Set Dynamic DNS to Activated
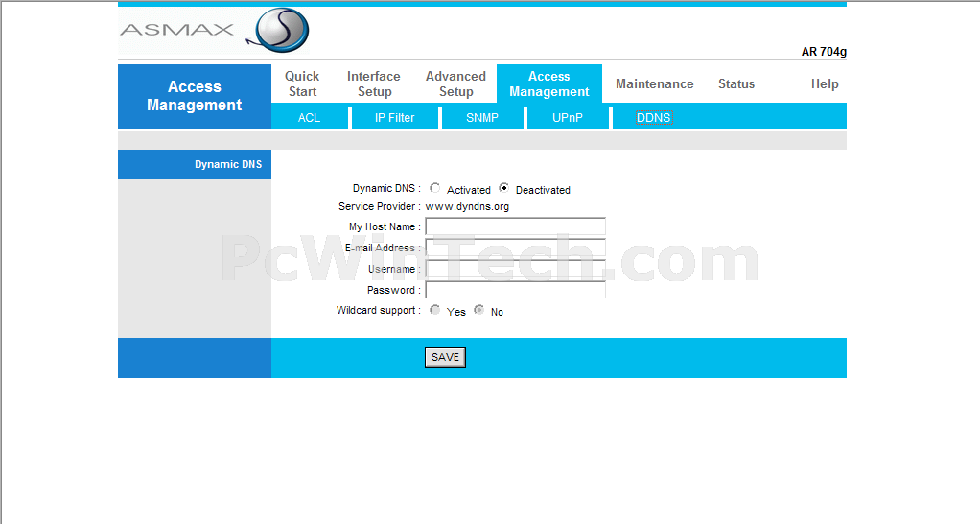This screenshot has width=980, height=524. 435,188
